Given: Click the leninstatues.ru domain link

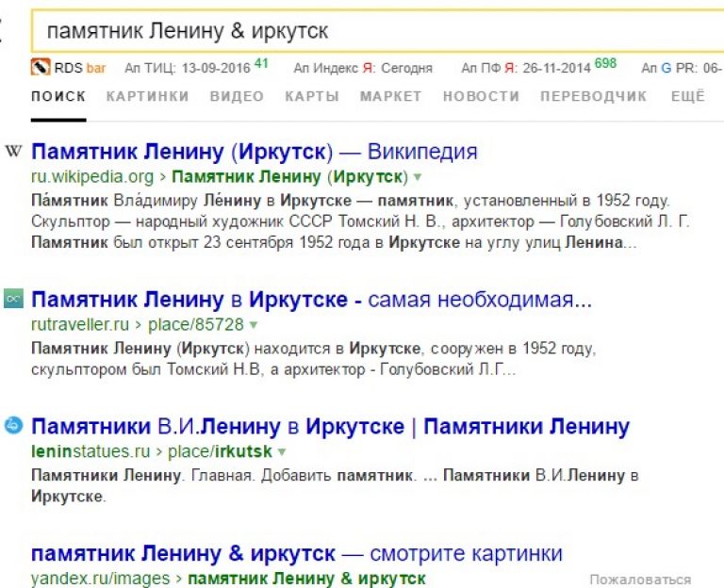Looking at the screenshot, I should point(90,451).
